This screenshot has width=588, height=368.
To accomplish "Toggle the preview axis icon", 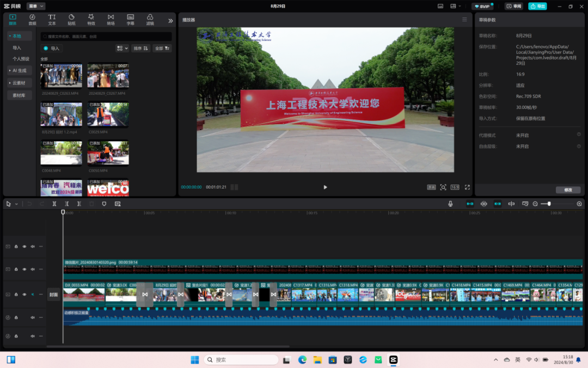I will pyautogui.click(x=511, y=204).
